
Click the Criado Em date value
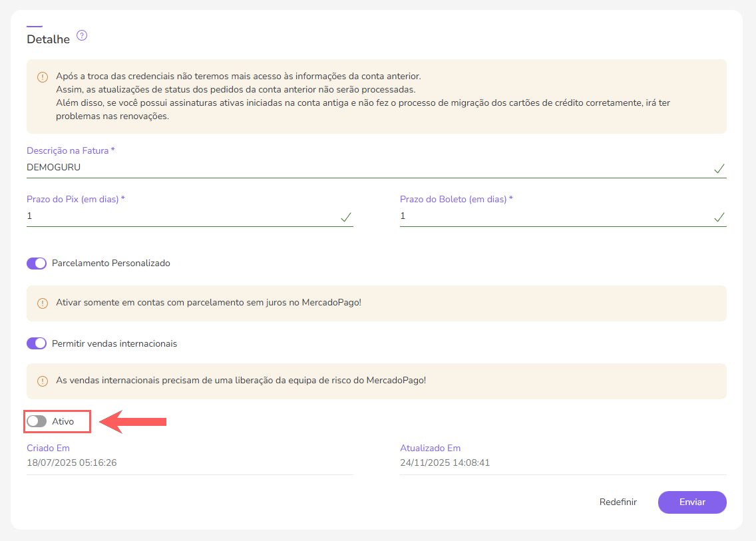pos(72,462)
